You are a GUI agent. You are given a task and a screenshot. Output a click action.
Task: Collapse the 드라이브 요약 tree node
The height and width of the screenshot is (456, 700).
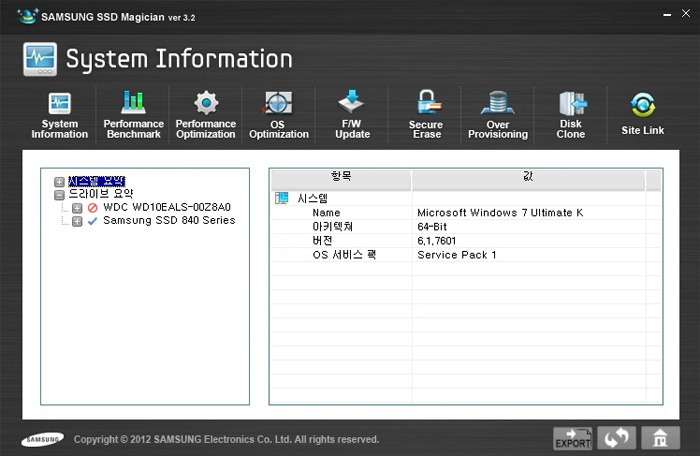tap(59, 195)
